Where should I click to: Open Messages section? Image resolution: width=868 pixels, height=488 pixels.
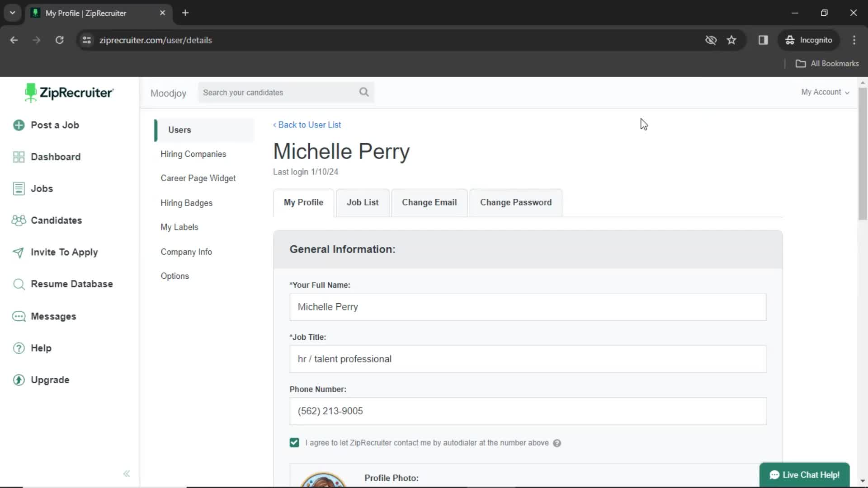(x=53, y=316)
